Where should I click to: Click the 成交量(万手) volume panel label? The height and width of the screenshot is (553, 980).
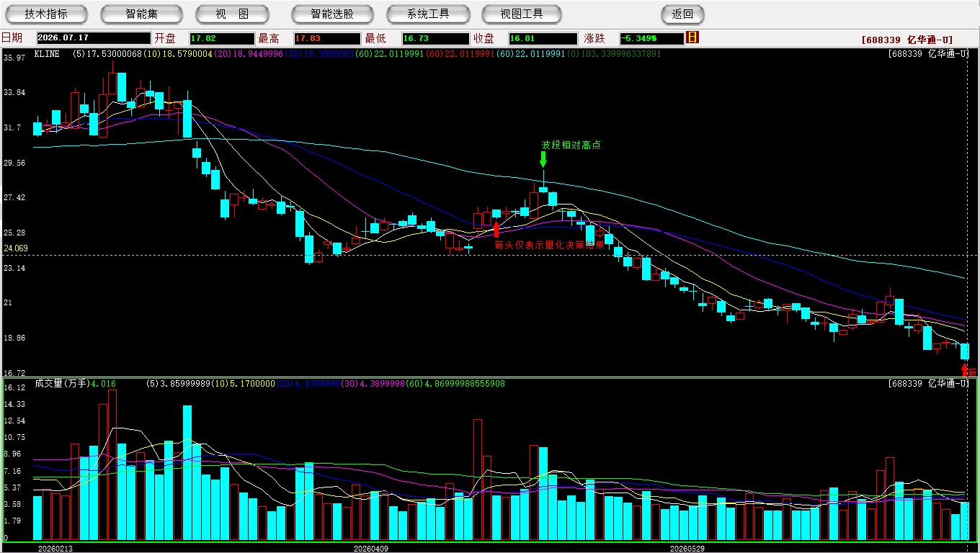pos(61,384)
